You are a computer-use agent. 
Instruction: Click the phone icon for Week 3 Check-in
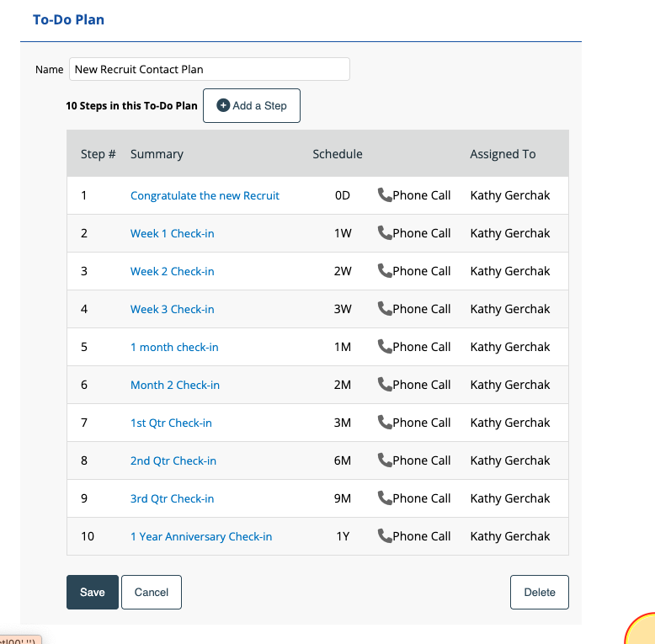pos(385,309)
